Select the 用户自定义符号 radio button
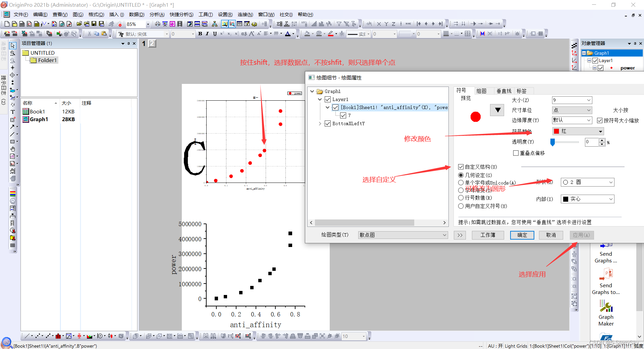The width and height of the screenshot is (644, 349). point(461,206)
